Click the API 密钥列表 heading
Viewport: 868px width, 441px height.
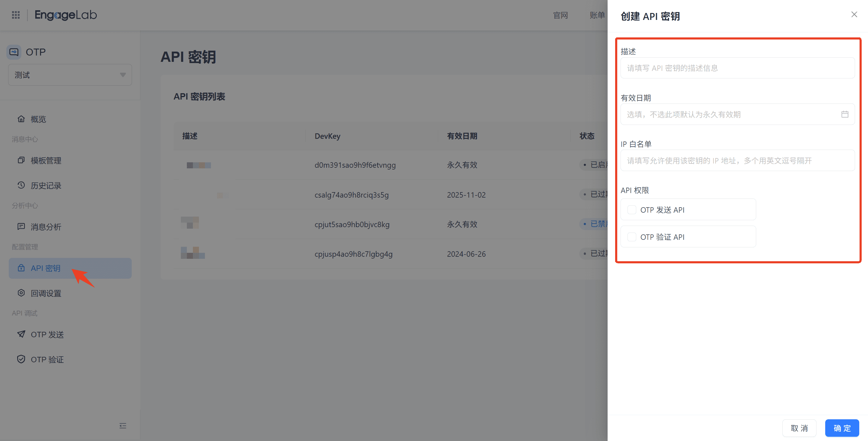click(x=199, y=97)
